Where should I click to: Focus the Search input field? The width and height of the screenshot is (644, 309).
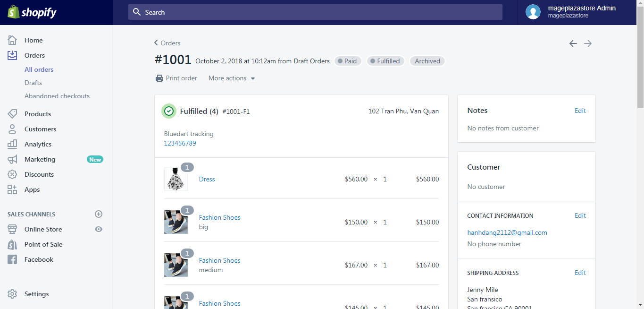pyautogui.click(x=315, y=12)
